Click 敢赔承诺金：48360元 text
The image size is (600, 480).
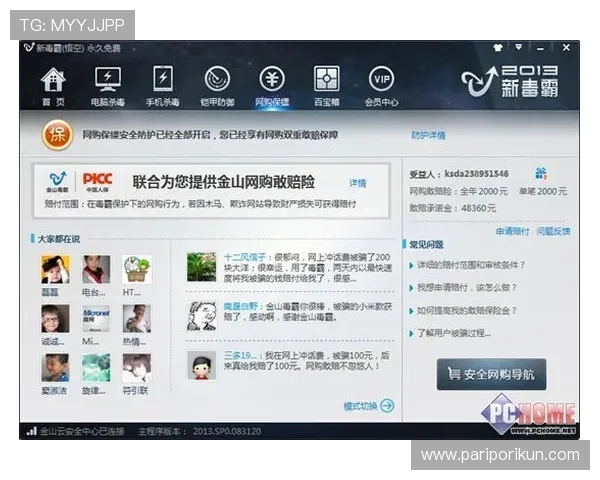click(453, 208)
